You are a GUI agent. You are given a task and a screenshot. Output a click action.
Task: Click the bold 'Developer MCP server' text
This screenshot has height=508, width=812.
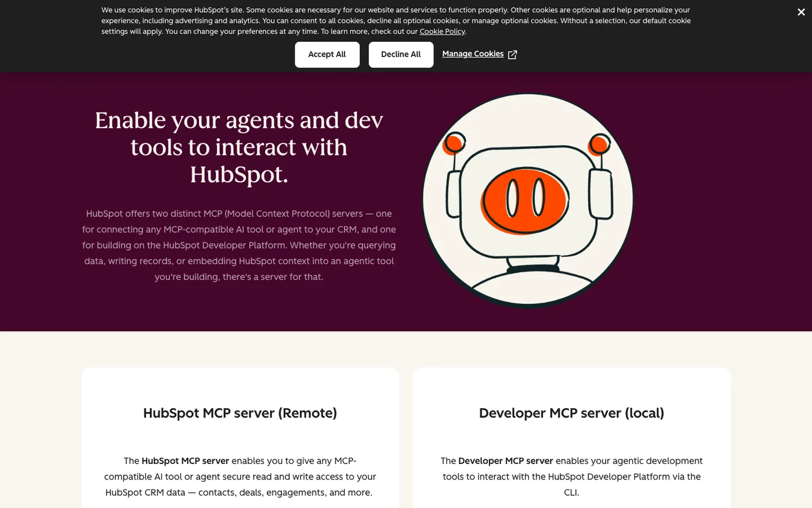point(506,461)
